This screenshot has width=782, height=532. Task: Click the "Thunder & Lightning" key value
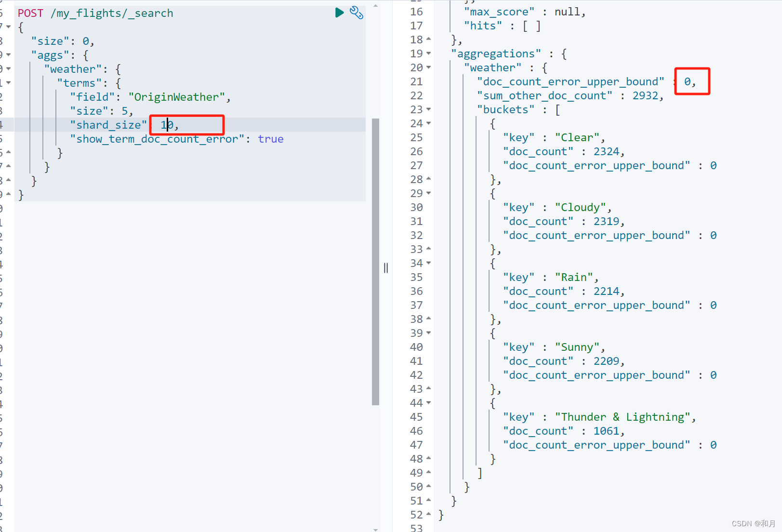coord(622,417)
